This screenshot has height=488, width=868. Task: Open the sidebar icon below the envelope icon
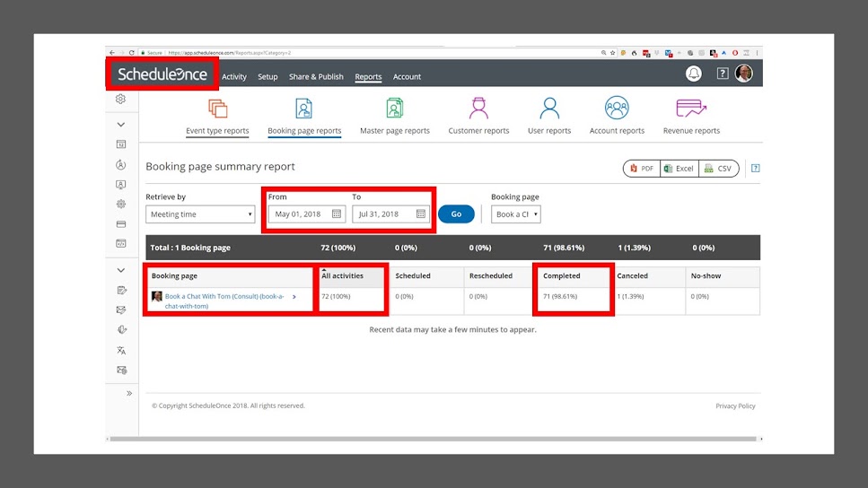coord(122,330)
